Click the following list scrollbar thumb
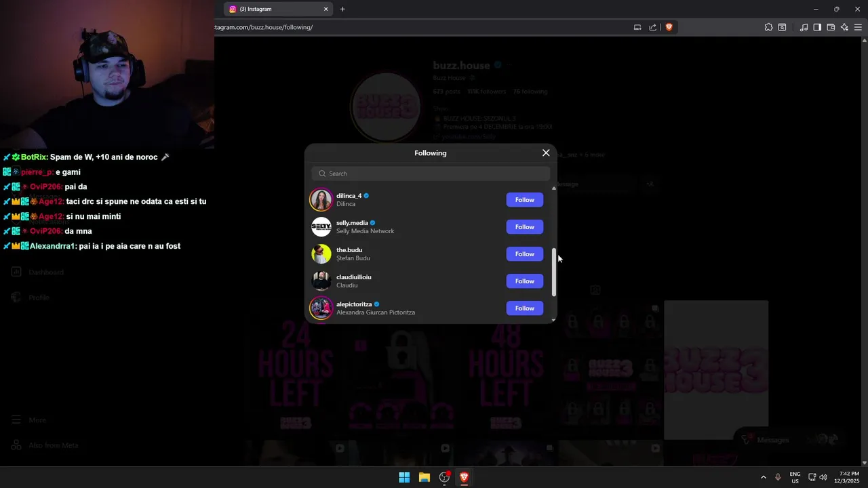This screenshot has width=868, height=488. [554, 272]
